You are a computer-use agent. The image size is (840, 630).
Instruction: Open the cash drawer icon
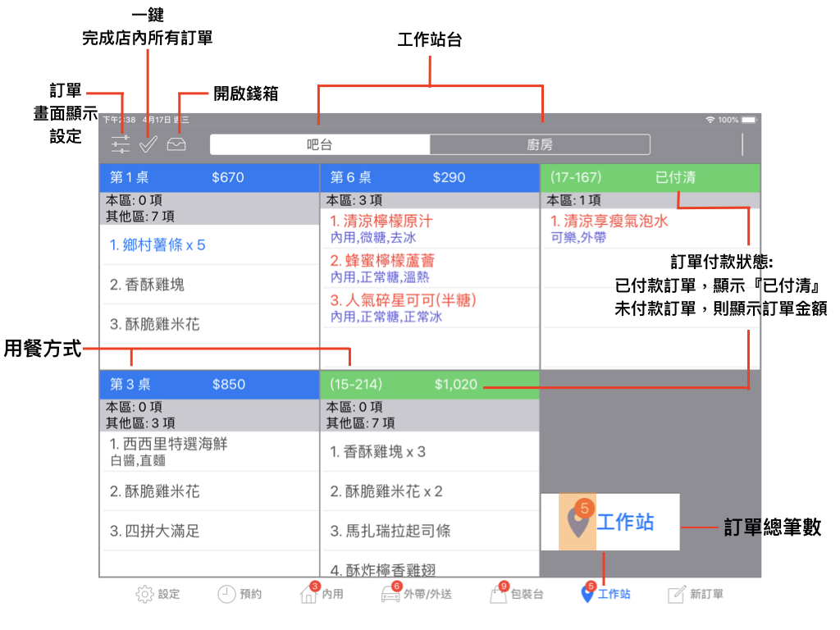pyautogui.click(x=176, y=144)
